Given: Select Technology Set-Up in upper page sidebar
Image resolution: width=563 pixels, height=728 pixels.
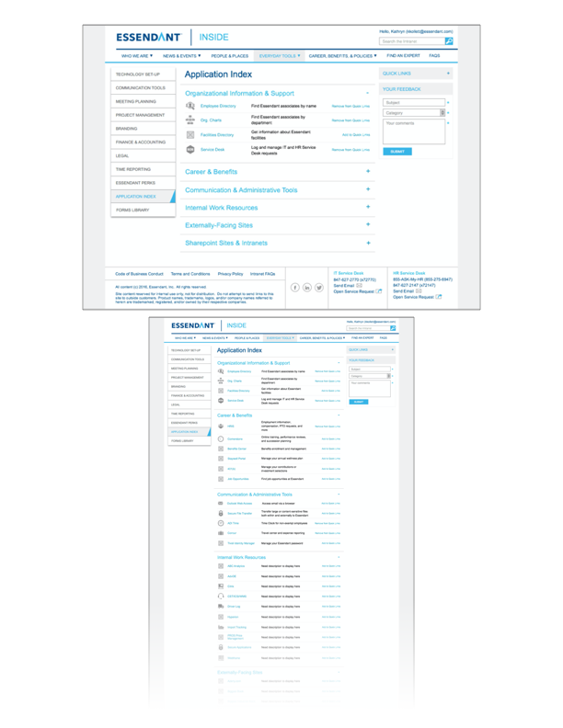Looking at the screenshot, I should pyautogui.click(x=144, y=74).
